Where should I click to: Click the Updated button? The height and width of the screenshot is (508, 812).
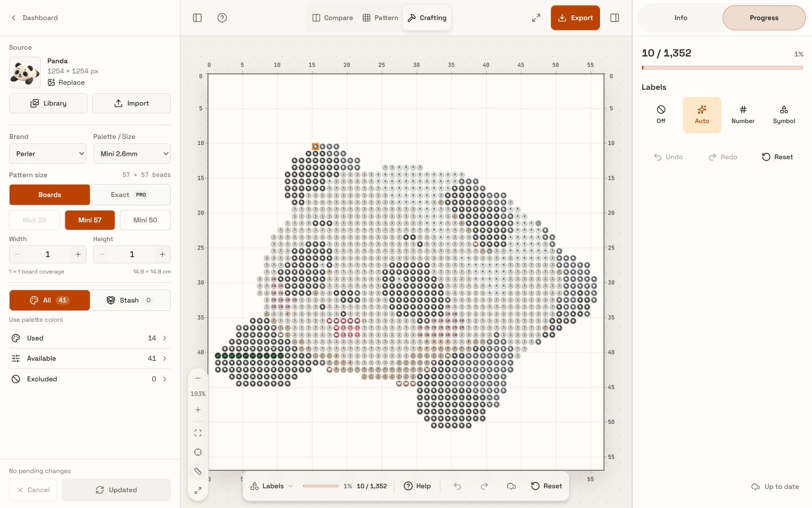pos(116,490)
